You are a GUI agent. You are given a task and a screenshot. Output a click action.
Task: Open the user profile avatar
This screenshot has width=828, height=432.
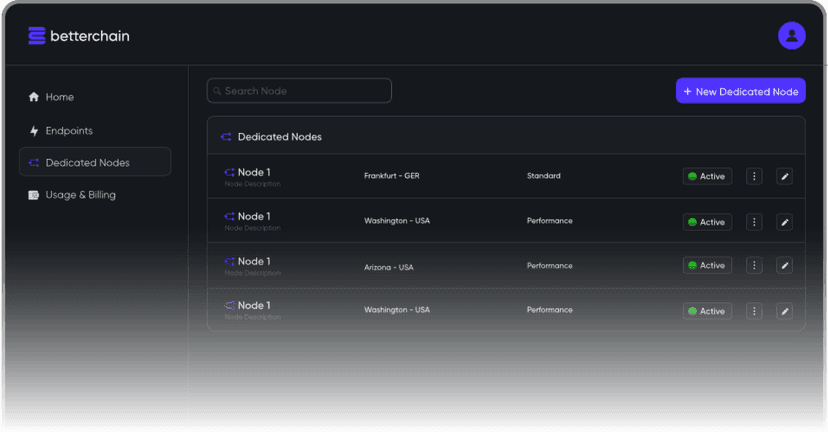click(791, 36)
